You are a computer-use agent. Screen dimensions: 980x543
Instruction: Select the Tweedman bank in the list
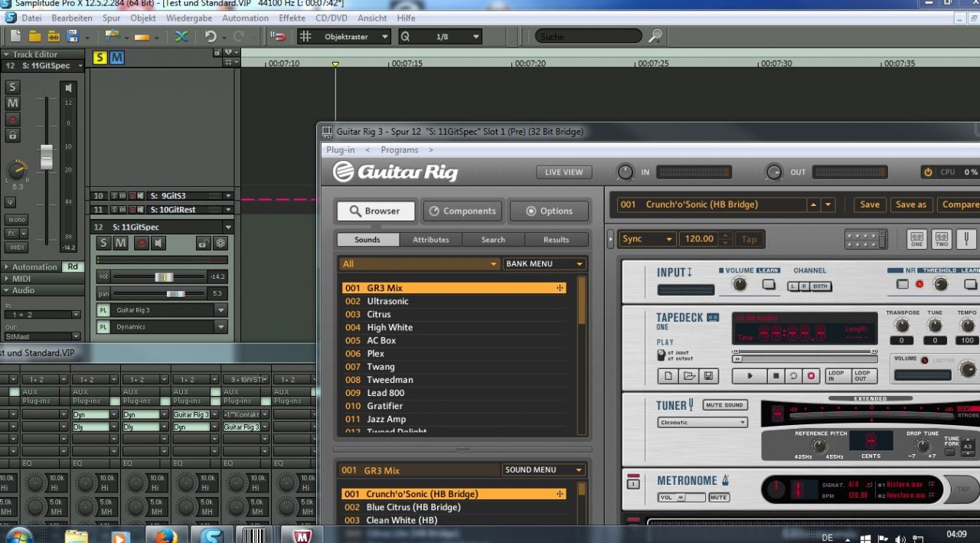click(455, 380)
